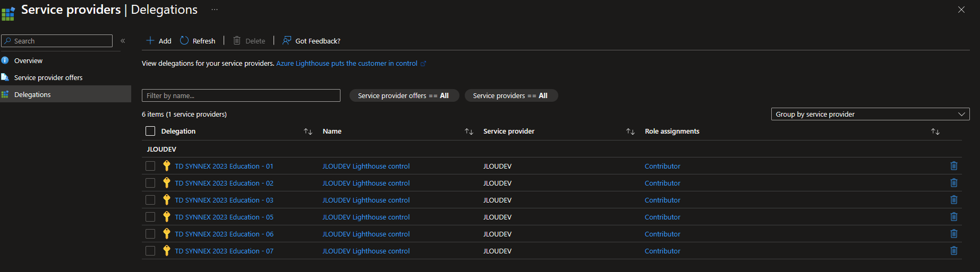Click the JLOUDEV group header row
This screenshot has width=980, height=272.
coord(552,149)
